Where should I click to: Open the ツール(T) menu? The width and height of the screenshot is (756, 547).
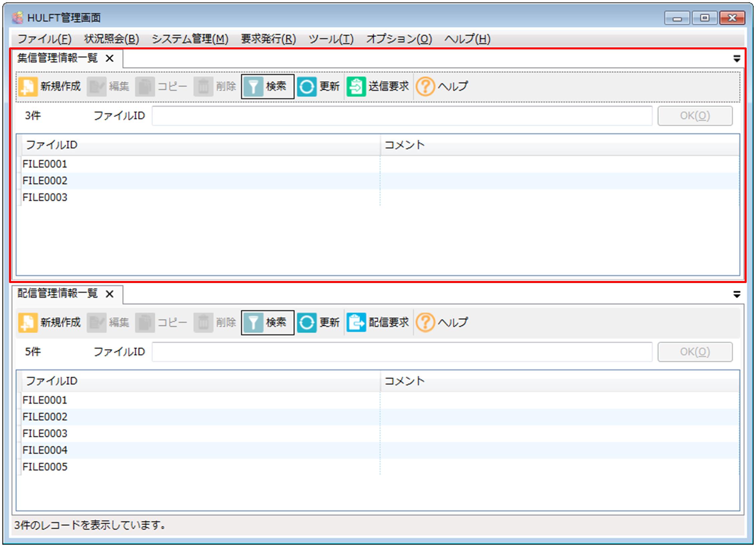click(331, 39)
